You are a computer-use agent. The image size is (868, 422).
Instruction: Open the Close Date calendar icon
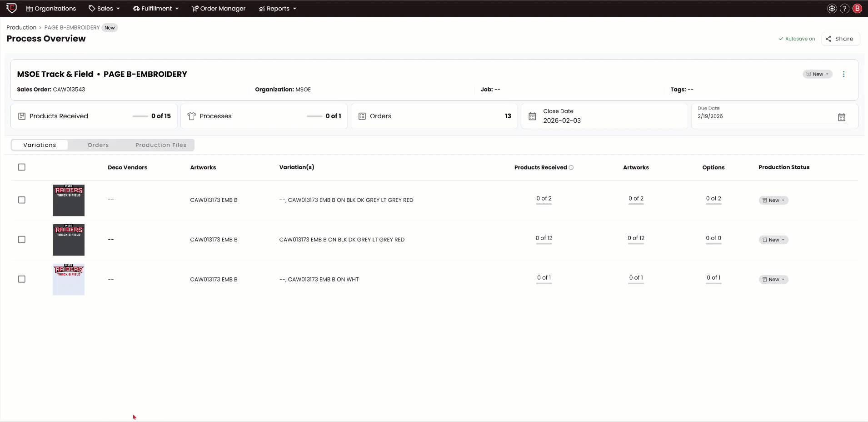click(532, 116)
